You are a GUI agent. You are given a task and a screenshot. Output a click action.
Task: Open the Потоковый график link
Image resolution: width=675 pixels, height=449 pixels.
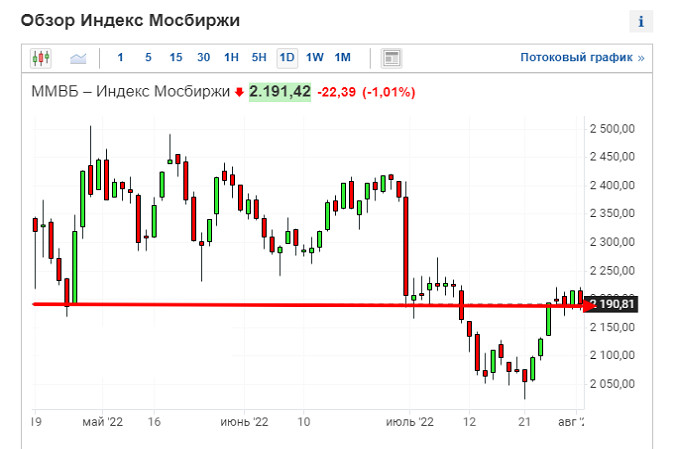click(x=582, y=58)
